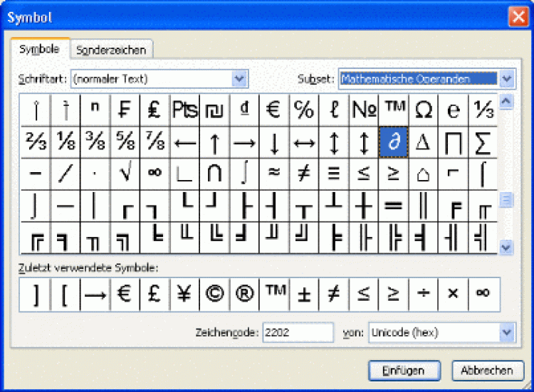This screenshot has height=392, width=534.
Task: Pick the summation Sigma symbol
Action: click(483, 142)
